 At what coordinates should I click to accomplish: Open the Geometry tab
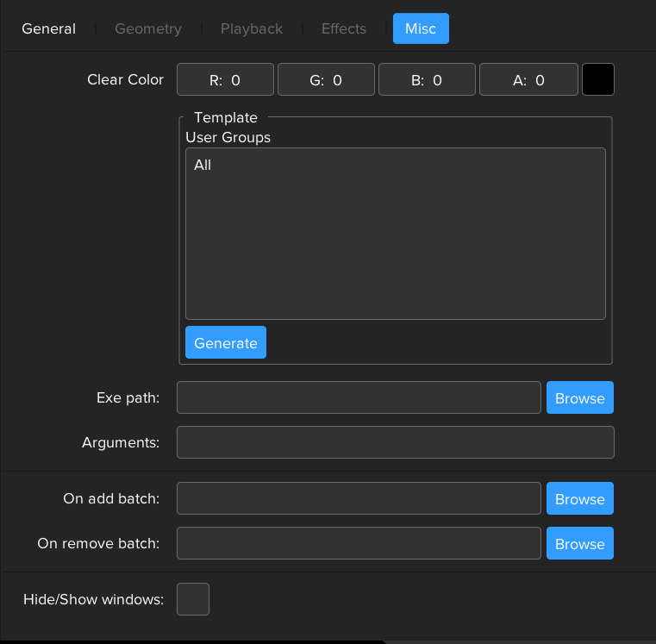click(148, 28)
